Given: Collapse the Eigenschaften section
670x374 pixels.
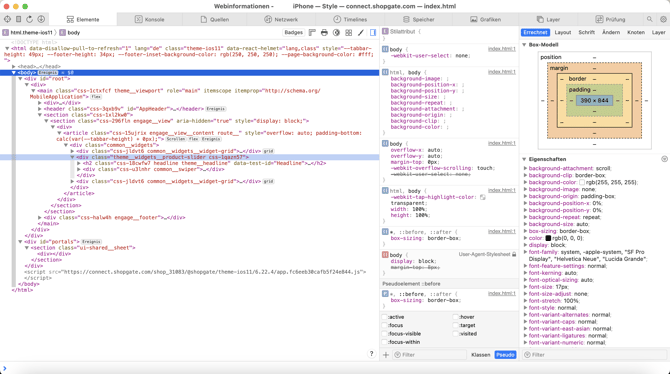Looking at the screenshot, I should coord(524,159).
